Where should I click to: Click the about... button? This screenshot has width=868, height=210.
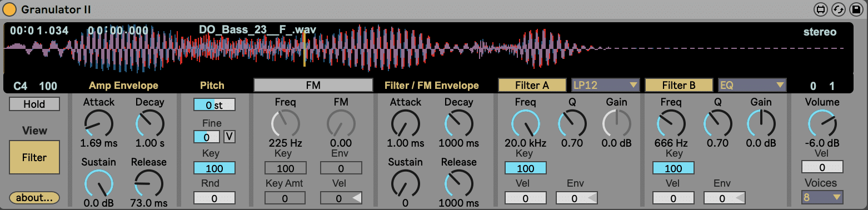coord(34,197)
